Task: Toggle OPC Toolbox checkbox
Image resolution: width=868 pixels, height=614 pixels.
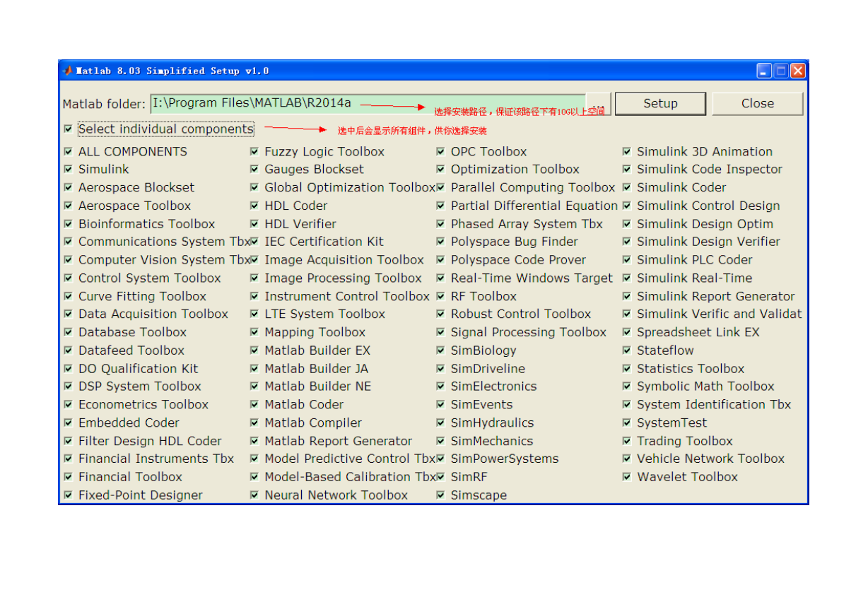Action: pos(441,151)
